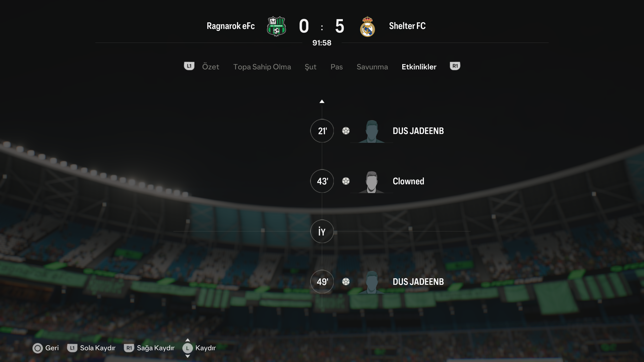Click the goal ball icon at 43'
Image resolution: width=644 pixels, height=362 pixels.
[x=346, y=181]
